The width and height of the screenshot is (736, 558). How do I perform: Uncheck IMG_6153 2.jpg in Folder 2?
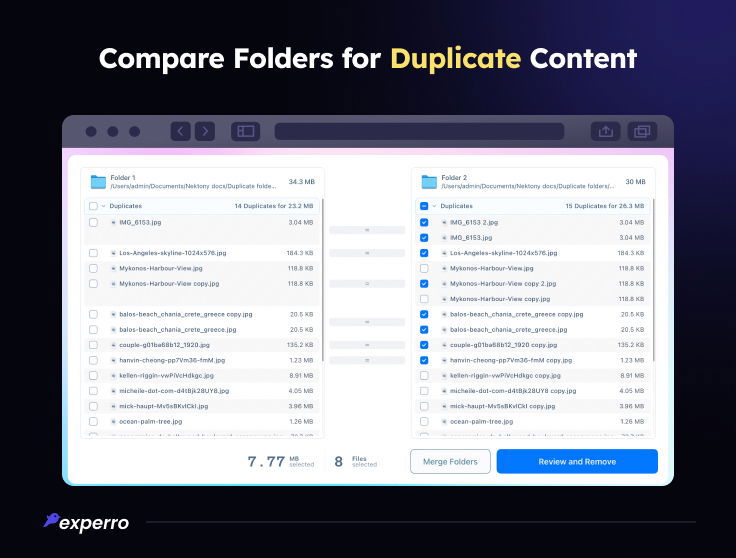coord(424,222)
